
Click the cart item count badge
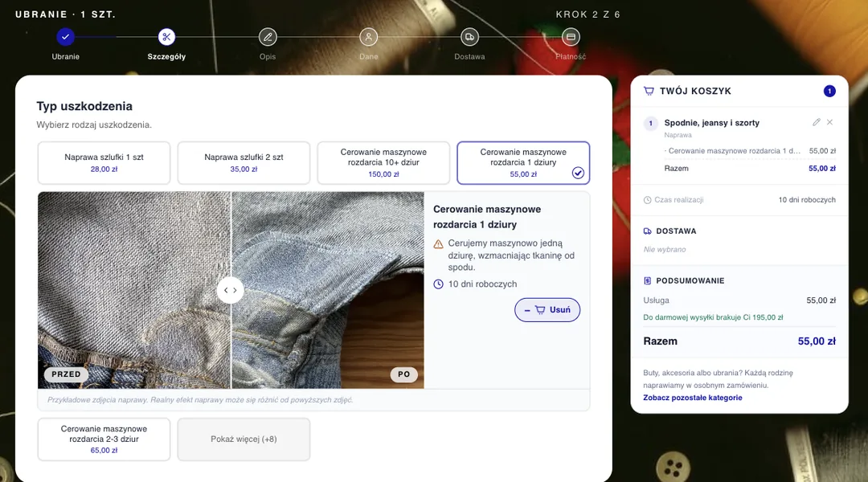coord(829,92)
